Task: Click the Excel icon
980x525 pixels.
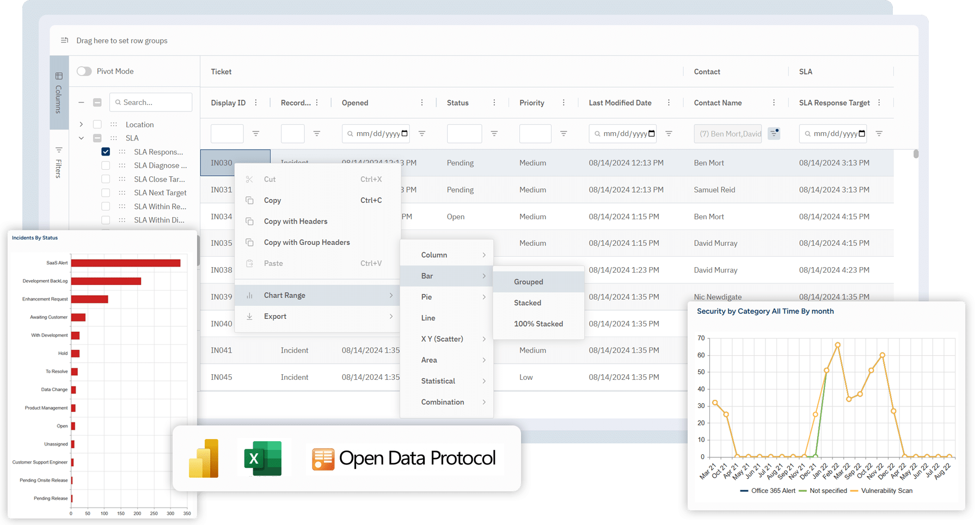Action: [x=263, y=459]
